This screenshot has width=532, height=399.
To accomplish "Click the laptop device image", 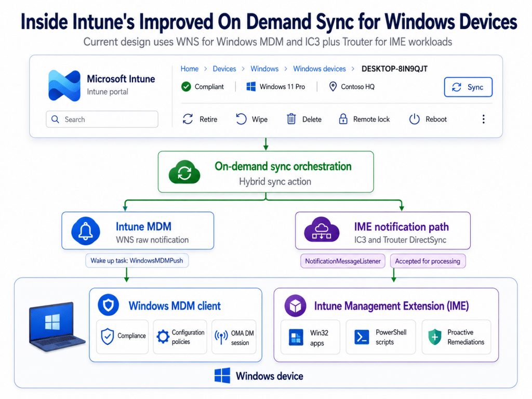I will (57, 327).
